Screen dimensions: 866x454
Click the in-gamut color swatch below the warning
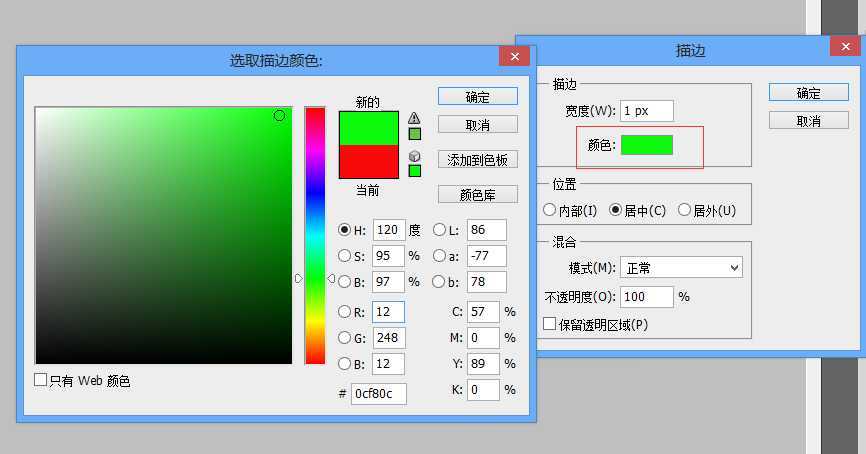click(x=414, y=133)
